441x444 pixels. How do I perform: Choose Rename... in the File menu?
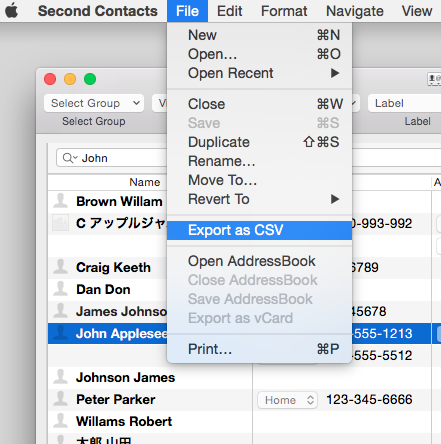click(x=259, y=161)
